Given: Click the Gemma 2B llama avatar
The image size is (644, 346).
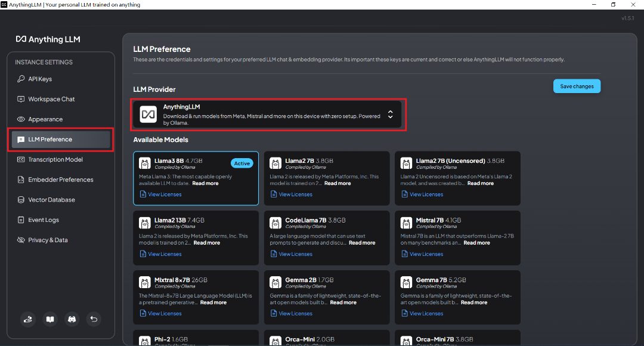Looking at the screenshot, I should tap(275, 282).
